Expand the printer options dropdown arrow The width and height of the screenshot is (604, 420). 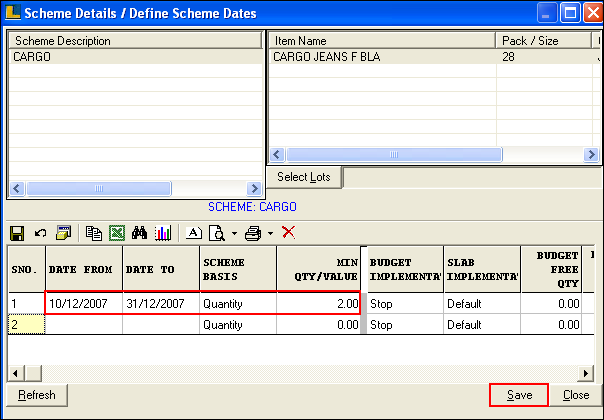270,234
